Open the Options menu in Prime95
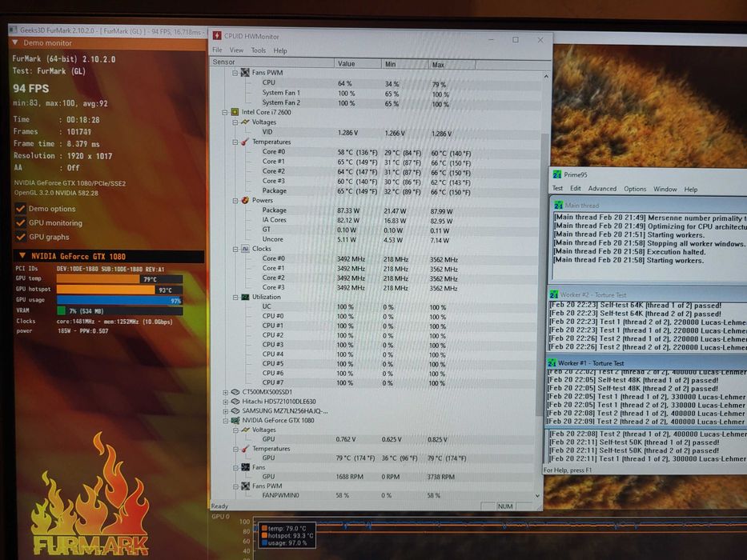Viewport: 747px width, 560px height. (x=635, y=189)
